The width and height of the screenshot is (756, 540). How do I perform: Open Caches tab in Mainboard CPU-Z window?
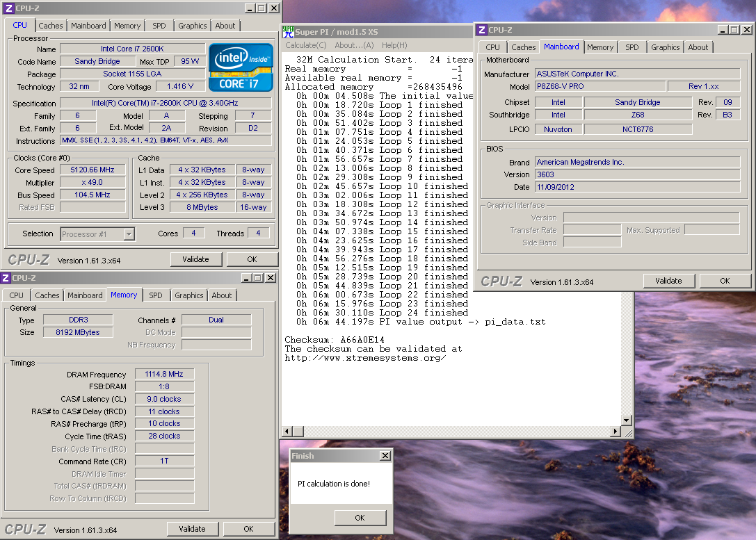point(524,47)
